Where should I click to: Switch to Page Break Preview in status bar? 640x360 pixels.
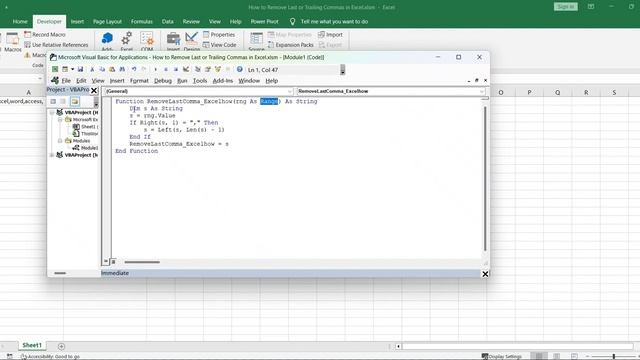tap(574, 356)
